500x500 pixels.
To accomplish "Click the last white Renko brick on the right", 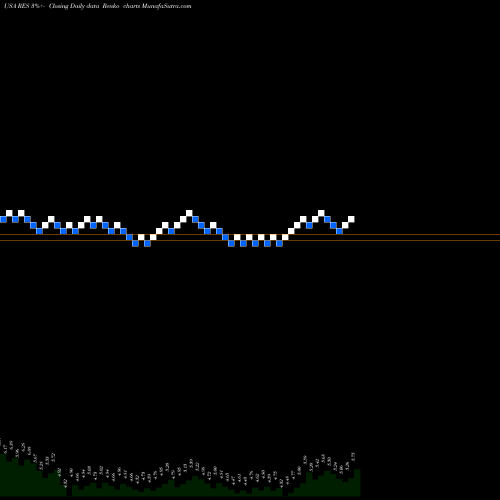I will (x=351, y=219).
